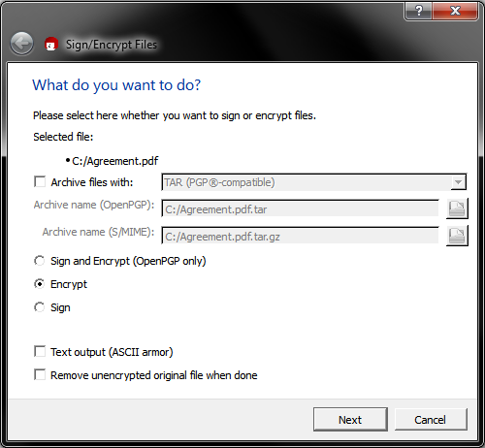Click the Cancel button

coord(431,420)
